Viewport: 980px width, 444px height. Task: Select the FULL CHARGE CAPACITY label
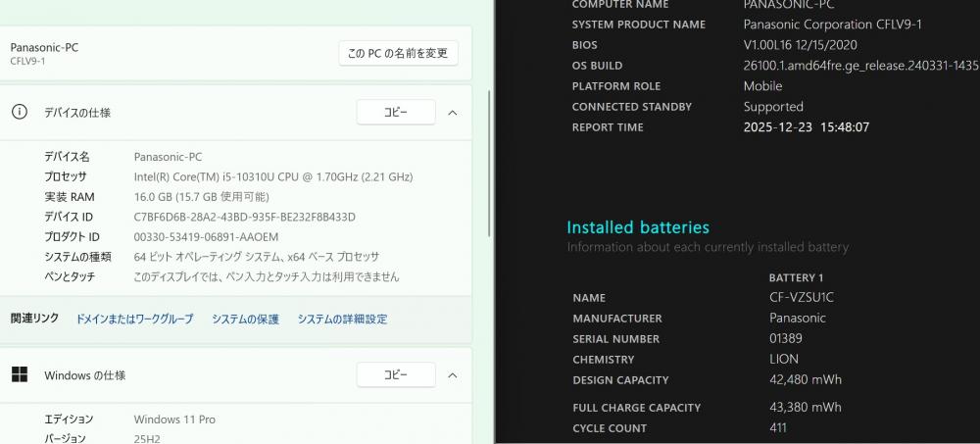coord(636,408)
